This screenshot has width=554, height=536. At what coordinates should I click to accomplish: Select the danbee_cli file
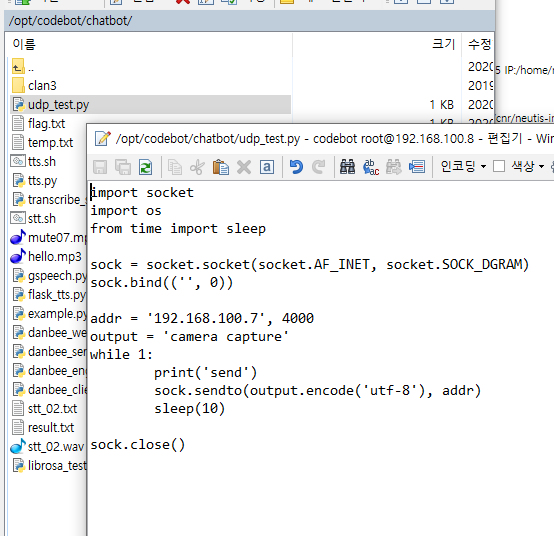(x=49, y=390)
